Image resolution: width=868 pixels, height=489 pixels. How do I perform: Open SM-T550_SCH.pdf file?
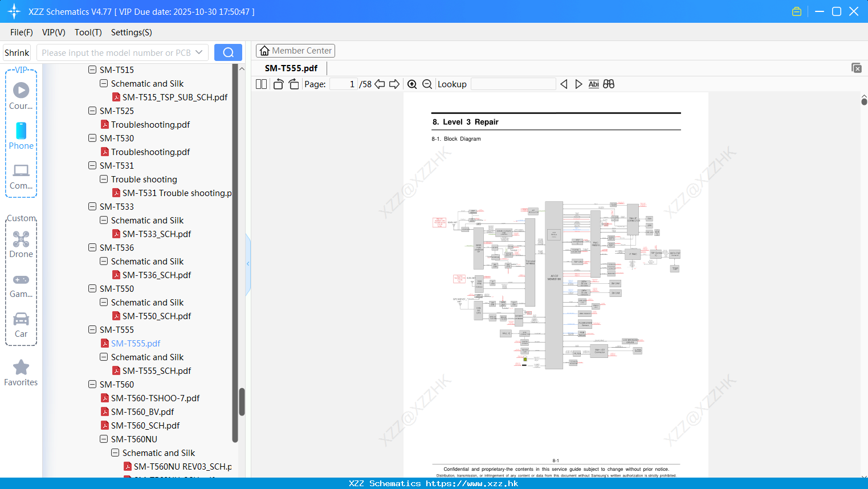coord(157,316)
